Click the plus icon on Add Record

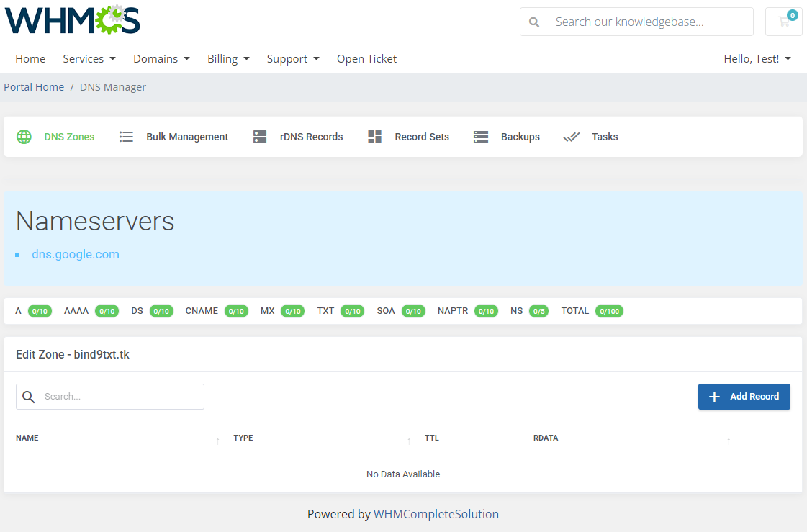(714, 397)
